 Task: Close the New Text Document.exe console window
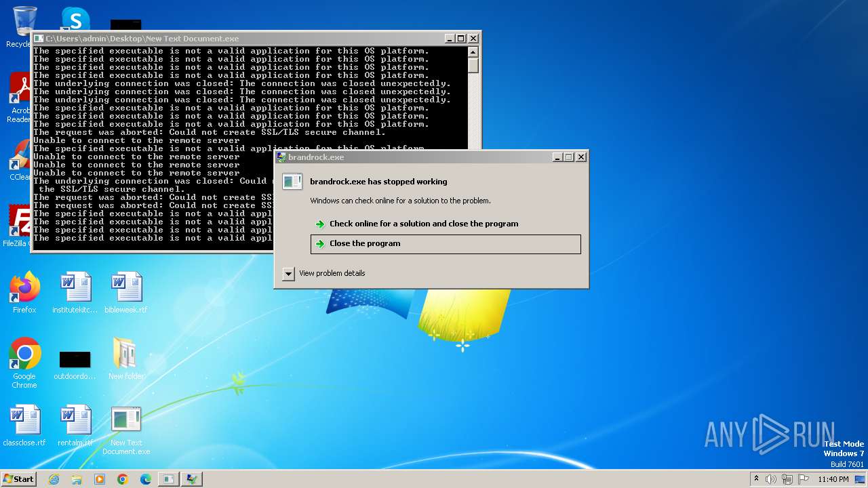(x=473, y=39)
